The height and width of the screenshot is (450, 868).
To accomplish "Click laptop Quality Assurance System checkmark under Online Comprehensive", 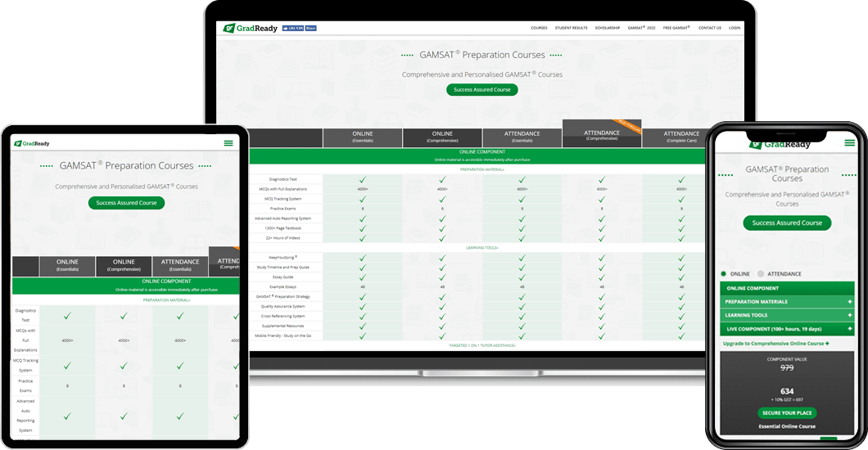I will click(x=442, y=306).
